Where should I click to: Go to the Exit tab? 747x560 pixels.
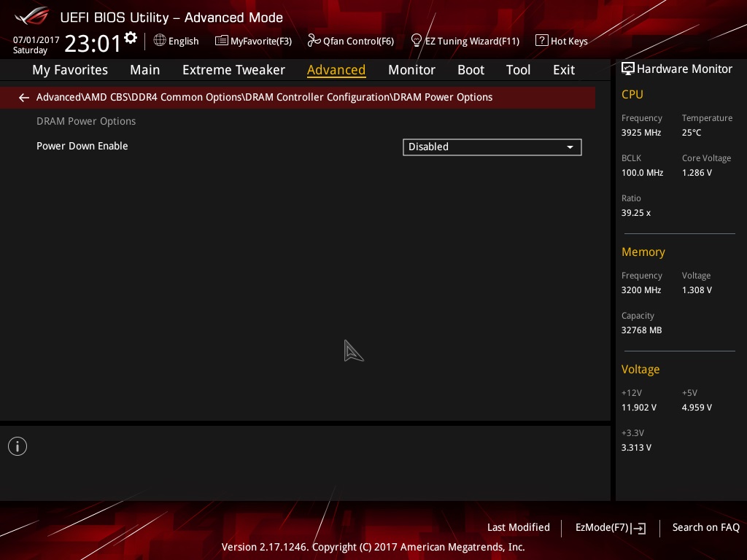564,70
